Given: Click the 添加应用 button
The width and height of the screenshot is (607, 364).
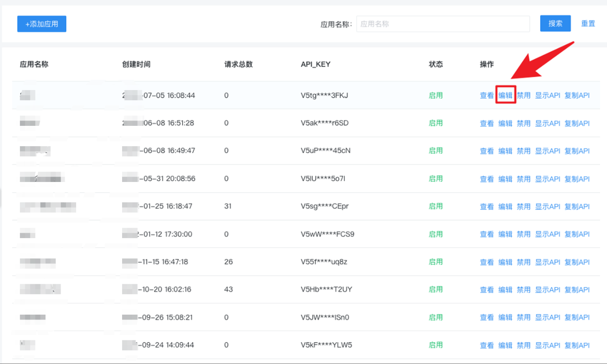Looking at the screenshot, I should click(42, 24).
